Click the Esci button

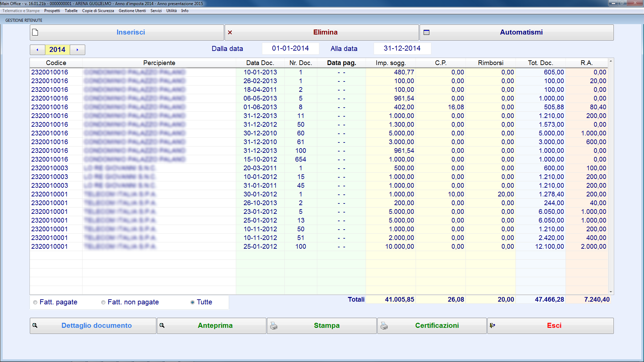(550, 326)
